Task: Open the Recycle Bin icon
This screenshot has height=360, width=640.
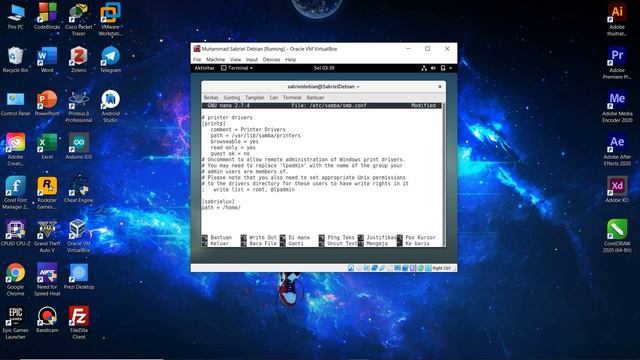Action: click(16, 60)
